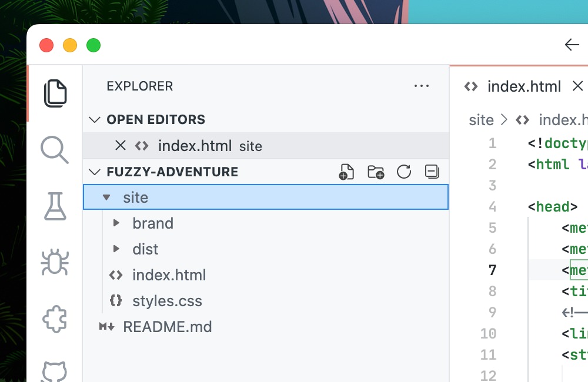The height and width of the screenshot is (382, 588).
Task: Open the GitHub view in the activity bar
Action: coord(55,371)
